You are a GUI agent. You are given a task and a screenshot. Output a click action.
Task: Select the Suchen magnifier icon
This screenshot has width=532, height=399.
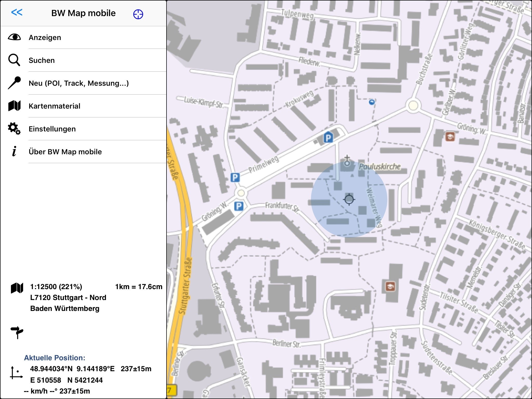coord(14,60)
